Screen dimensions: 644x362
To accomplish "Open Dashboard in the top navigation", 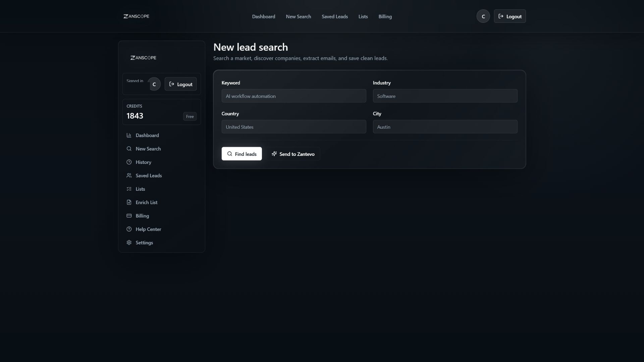I will click(x=264, y=16).
